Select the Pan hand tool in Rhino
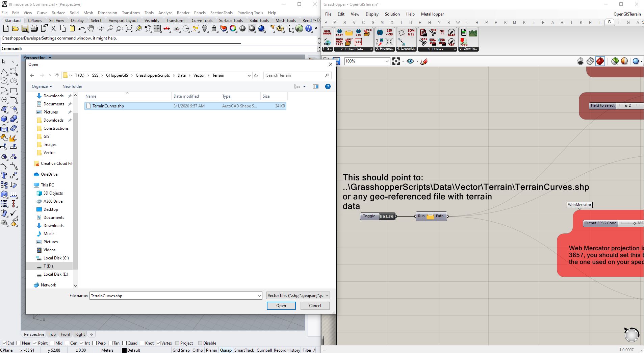Image resolution: width=644 pixels, height=353 pixels. 91,29
